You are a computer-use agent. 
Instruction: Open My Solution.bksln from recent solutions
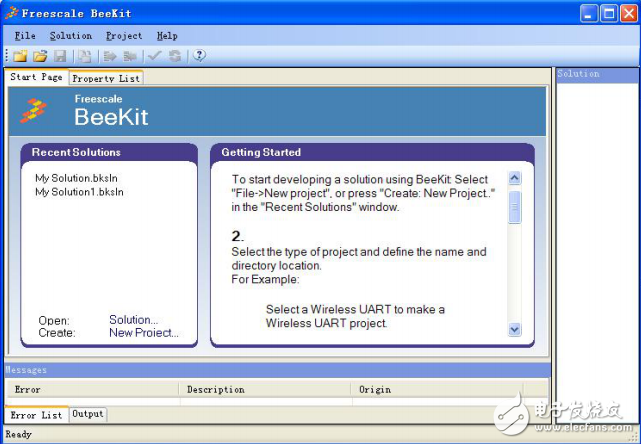[78, 178]
